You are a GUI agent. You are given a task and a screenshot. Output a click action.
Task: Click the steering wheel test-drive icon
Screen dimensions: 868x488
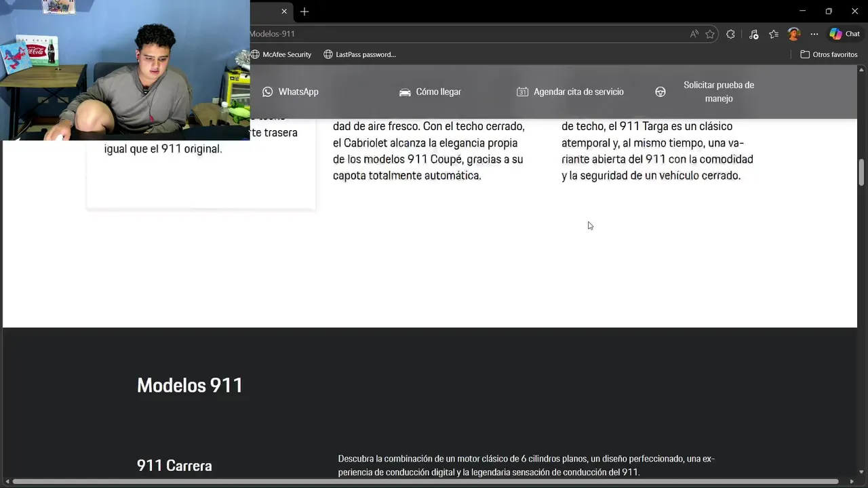click(x=660, y=91)
